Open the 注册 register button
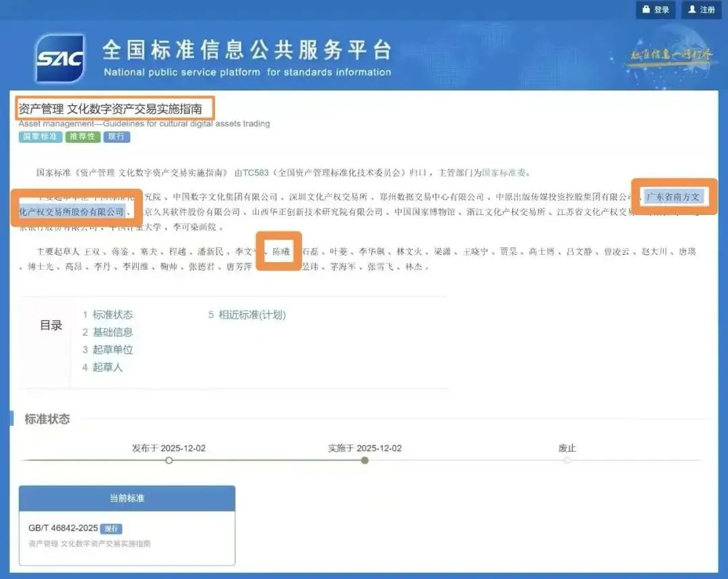 point(701,9)
